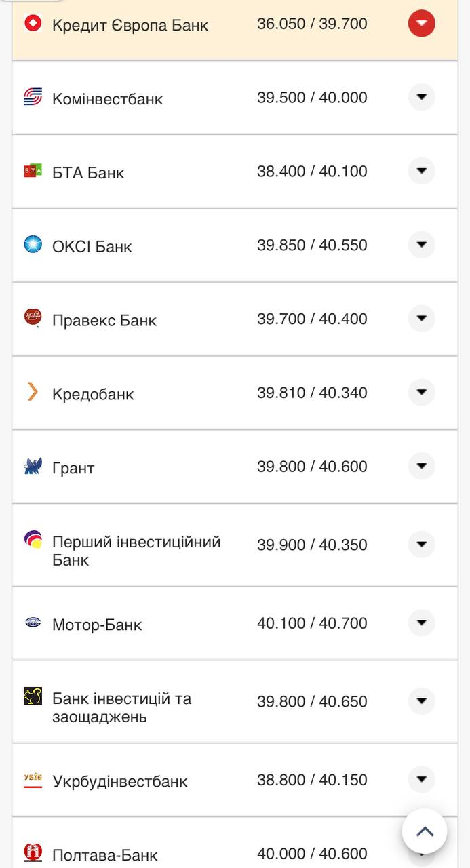Click the Правекс Банк logo icon

tap(33, 317)
